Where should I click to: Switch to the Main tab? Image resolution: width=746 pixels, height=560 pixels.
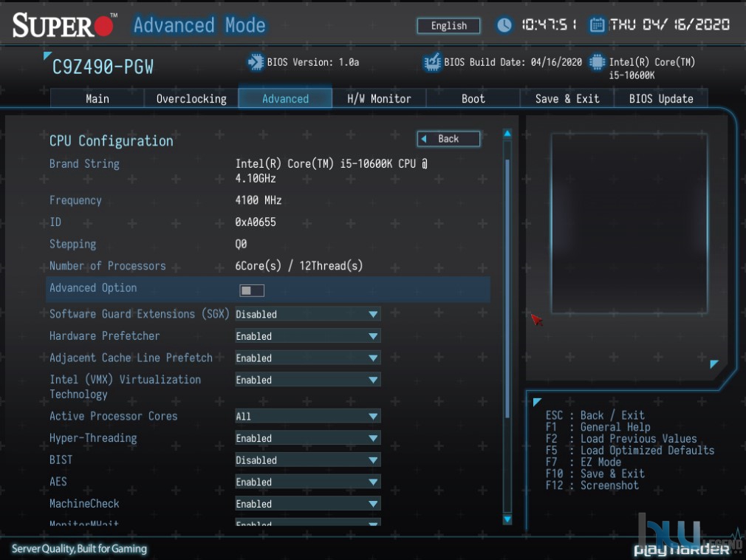tap(97, 98)
